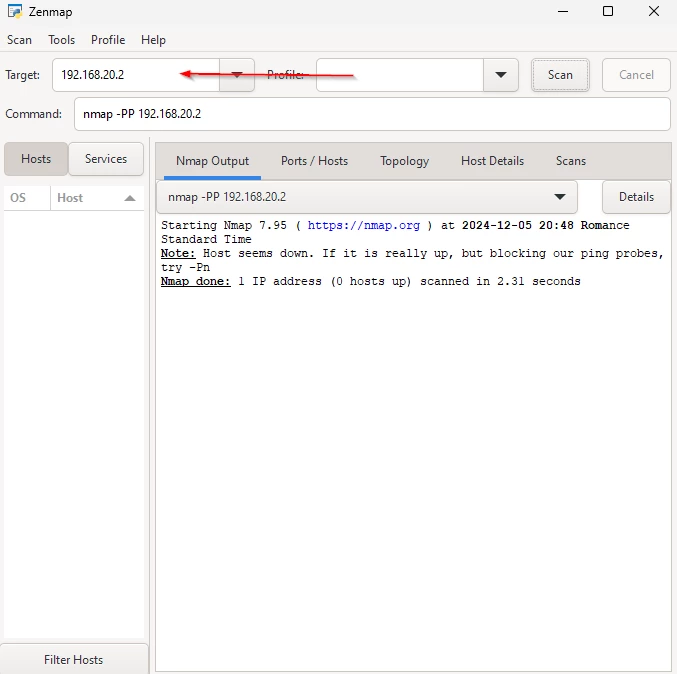This screenshot has height=674, width=677.
Task: Expand the Target history dropdown arrow
Action: click(x=237, y=75)
